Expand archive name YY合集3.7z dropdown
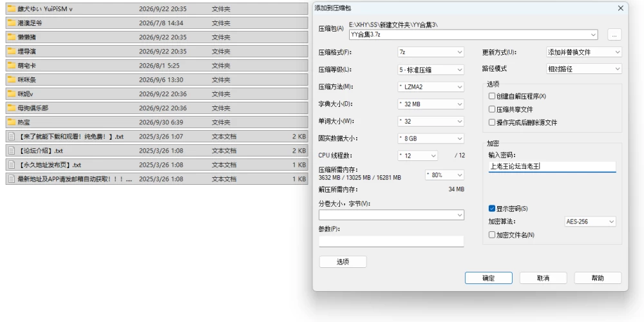This screenshot has height=322, width=644. [592, 35]
